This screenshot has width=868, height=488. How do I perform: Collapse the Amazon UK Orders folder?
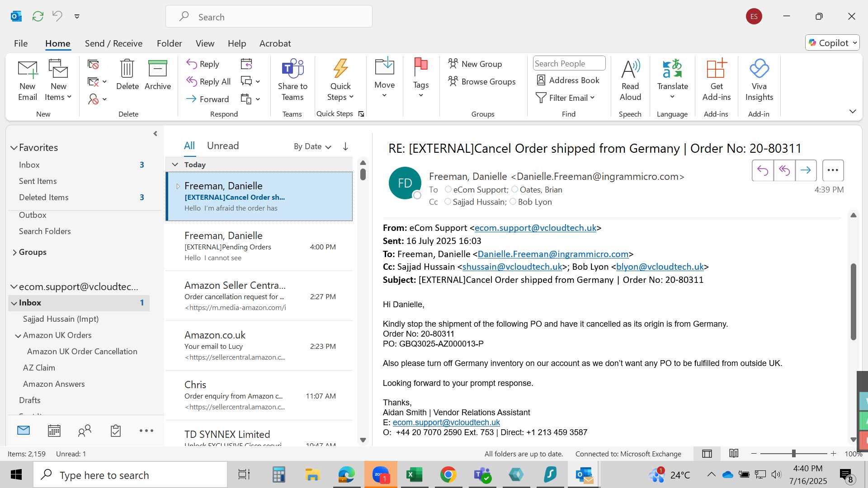(18, 336)
